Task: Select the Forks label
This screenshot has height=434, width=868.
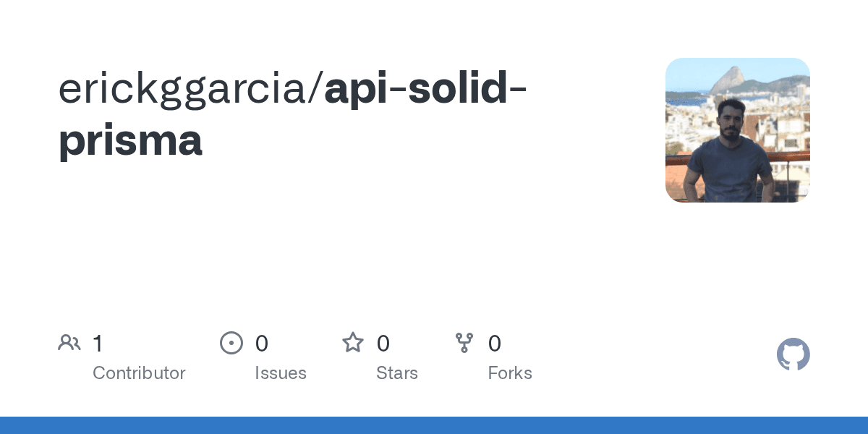Action: (510, 373)
